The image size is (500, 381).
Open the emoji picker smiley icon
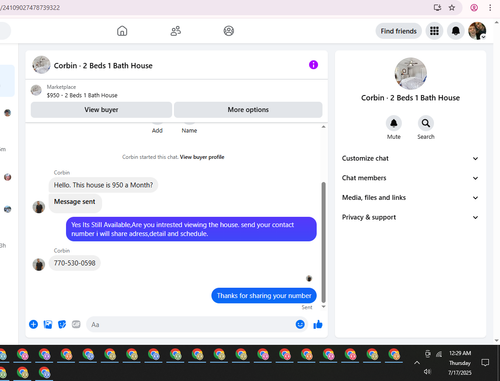300,324
